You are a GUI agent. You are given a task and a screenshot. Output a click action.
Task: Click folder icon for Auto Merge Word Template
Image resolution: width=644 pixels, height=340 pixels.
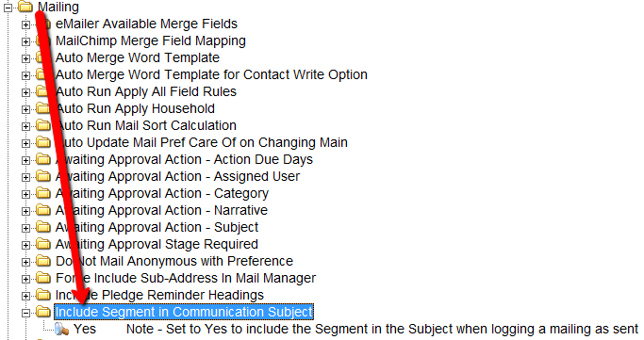coord(43,57)
